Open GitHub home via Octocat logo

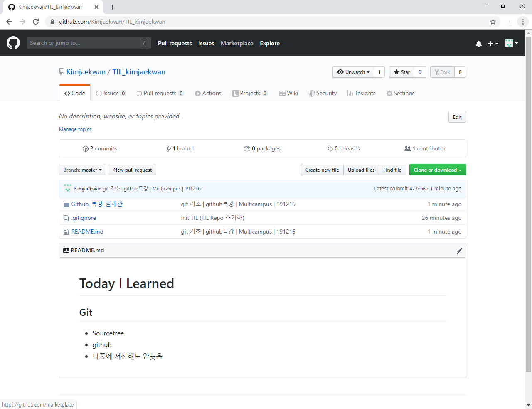pyautogui.click(x=13, y=43)
